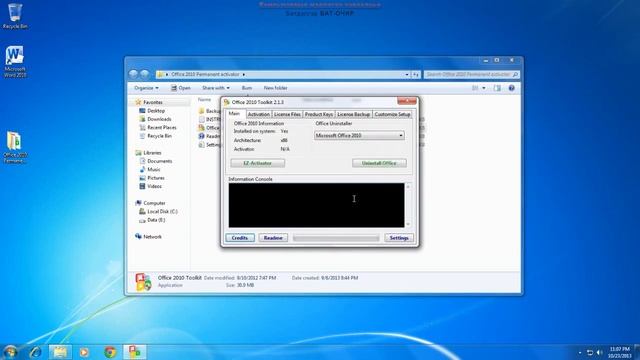The height and width of the screenshot is (360, 640).
Task: Click the Readme button
Action: pyautogui.click(x=273, y=238)
